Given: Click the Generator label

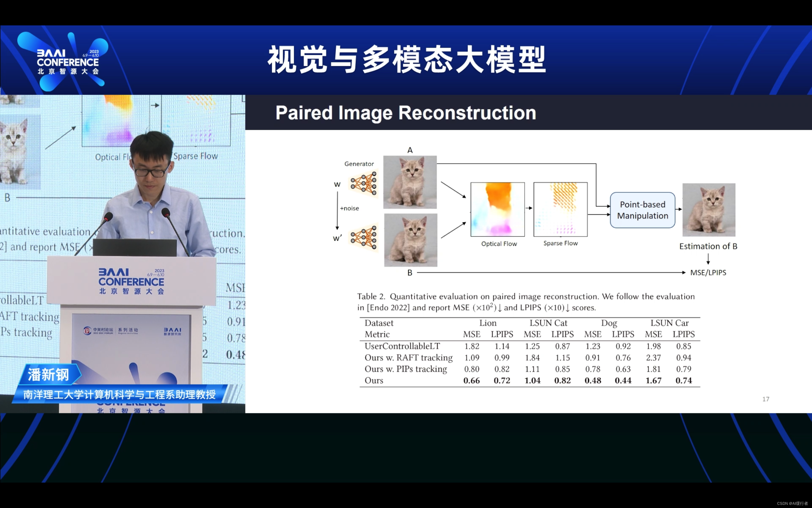Looking at the screenshot, I should (359, 164).
